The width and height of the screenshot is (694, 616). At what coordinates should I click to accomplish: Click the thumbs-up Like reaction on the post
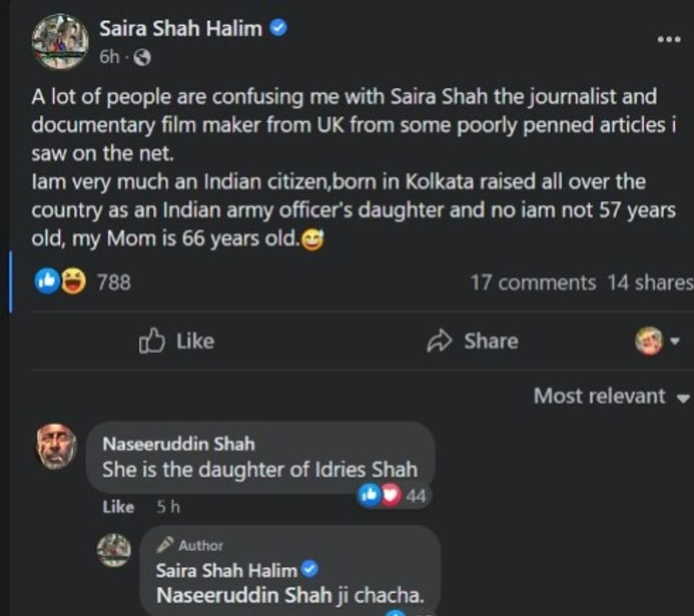coord(47,281)
